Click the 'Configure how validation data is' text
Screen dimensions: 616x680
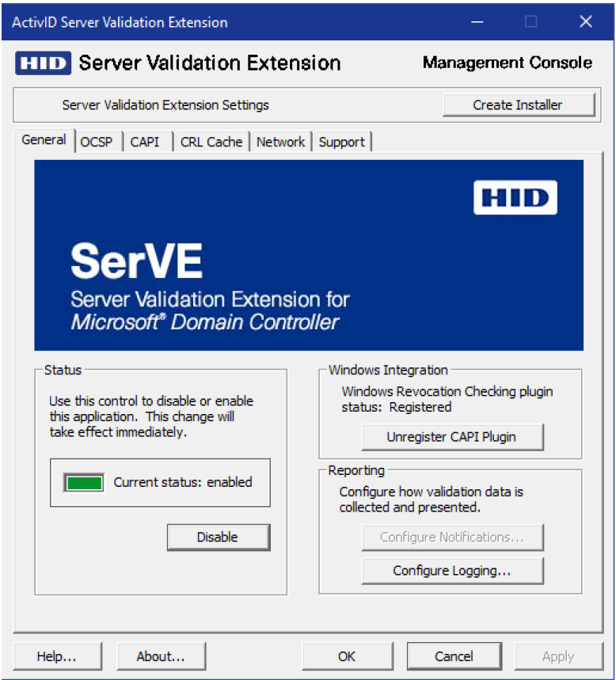tap(432, 492)
